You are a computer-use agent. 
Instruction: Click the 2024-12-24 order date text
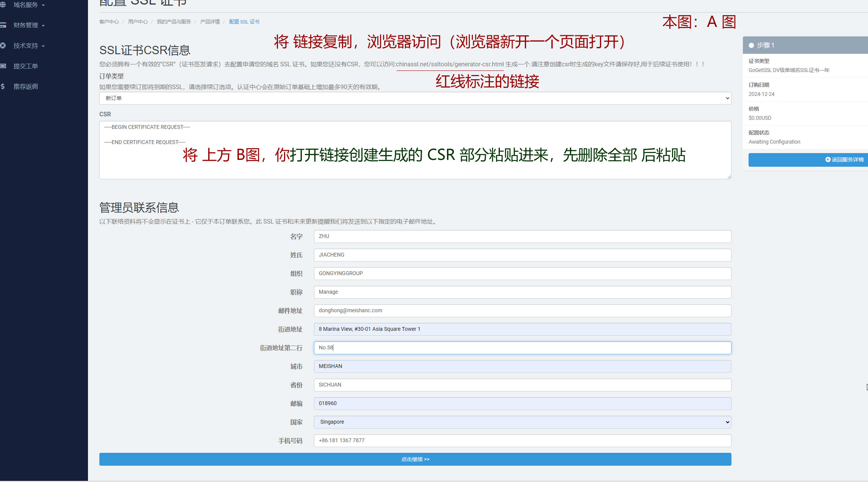tap(761, 94)
